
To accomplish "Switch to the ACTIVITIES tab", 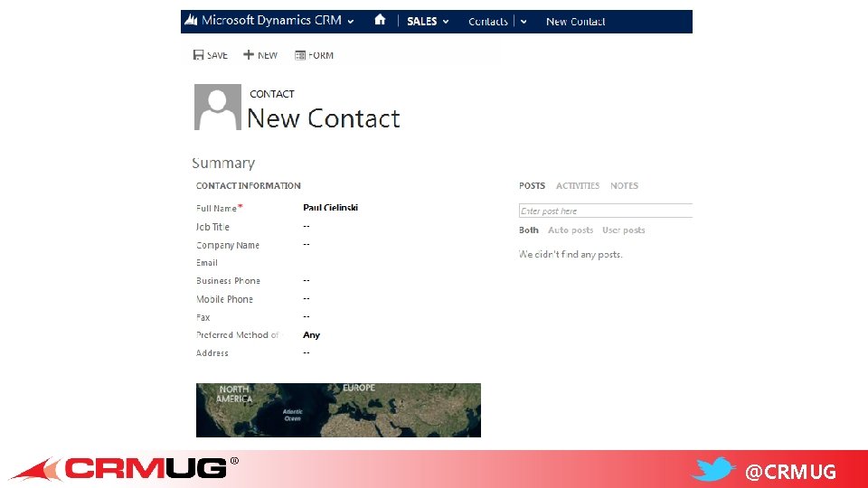I will point(578,185).
